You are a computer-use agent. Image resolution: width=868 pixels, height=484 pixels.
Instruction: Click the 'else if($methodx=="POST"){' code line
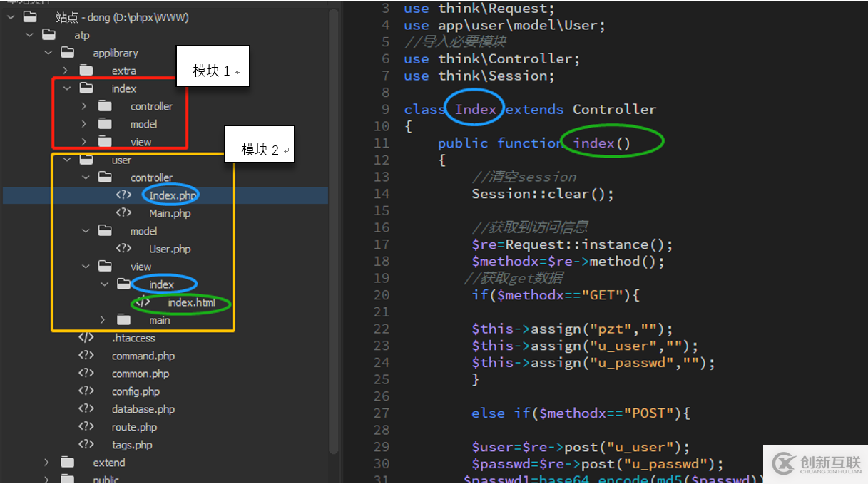[581, 413]
